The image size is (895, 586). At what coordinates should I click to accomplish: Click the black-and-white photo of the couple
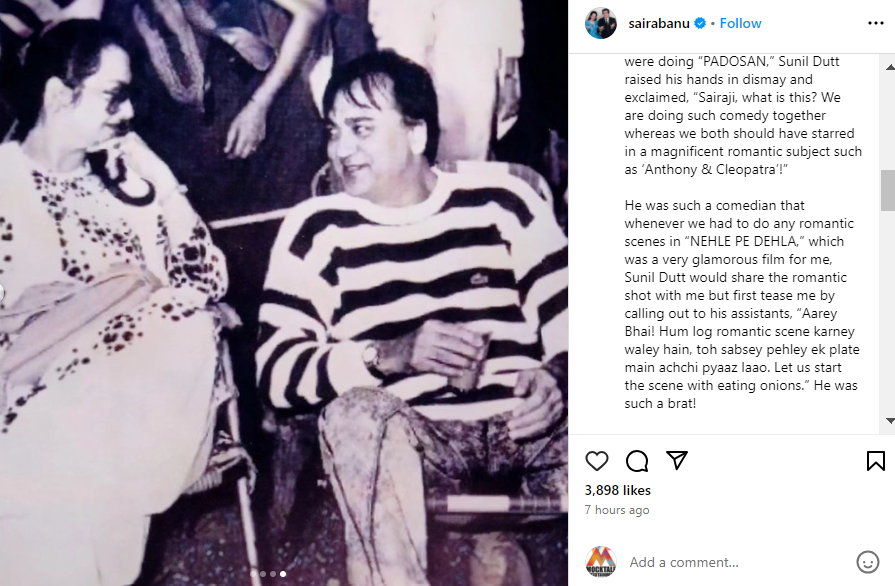pyautogui.click(x=284, y=293)
